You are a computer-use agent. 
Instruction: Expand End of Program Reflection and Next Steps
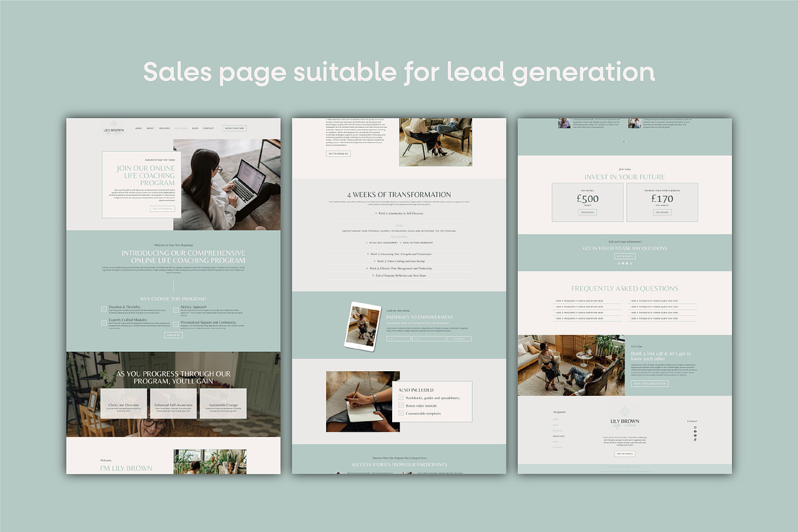tap(398, 276)
